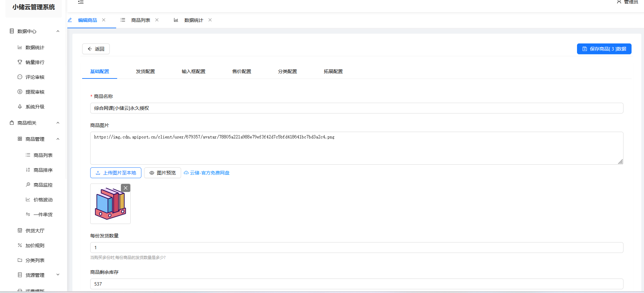This screenshot has width=644, height=293.
Task: Collapse the 商品管理 submenu
Action: [58, 139]
